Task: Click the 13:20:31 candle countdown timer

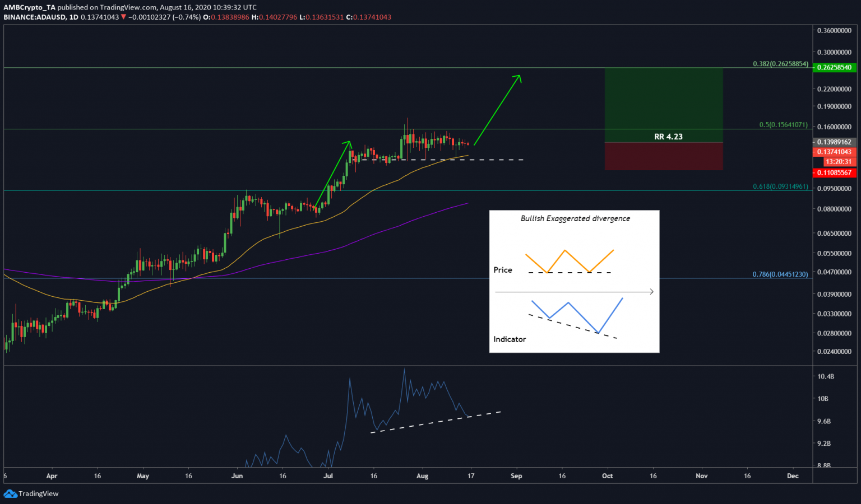Action: coord(838,162)
